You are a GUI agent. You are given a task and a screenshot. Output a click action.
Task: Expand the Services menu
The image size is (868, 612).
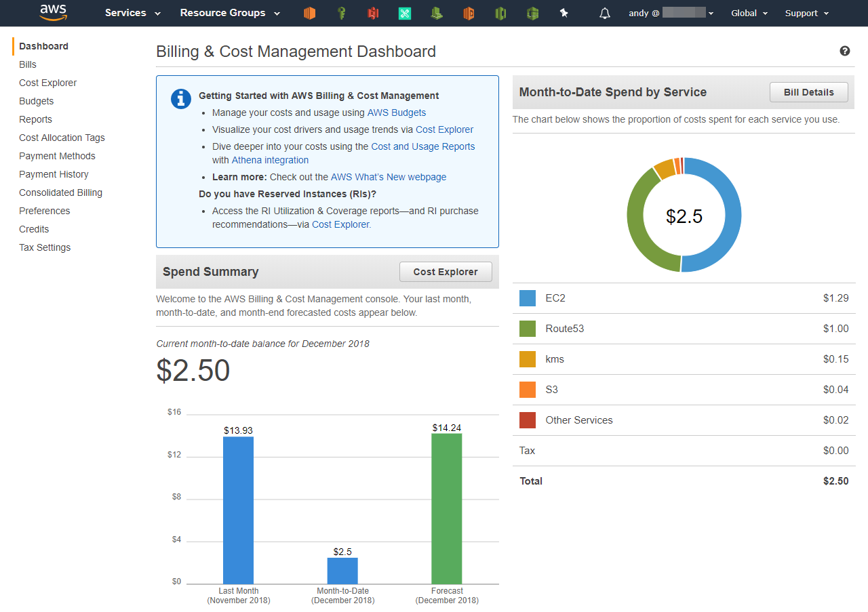[x=133, y=13]
